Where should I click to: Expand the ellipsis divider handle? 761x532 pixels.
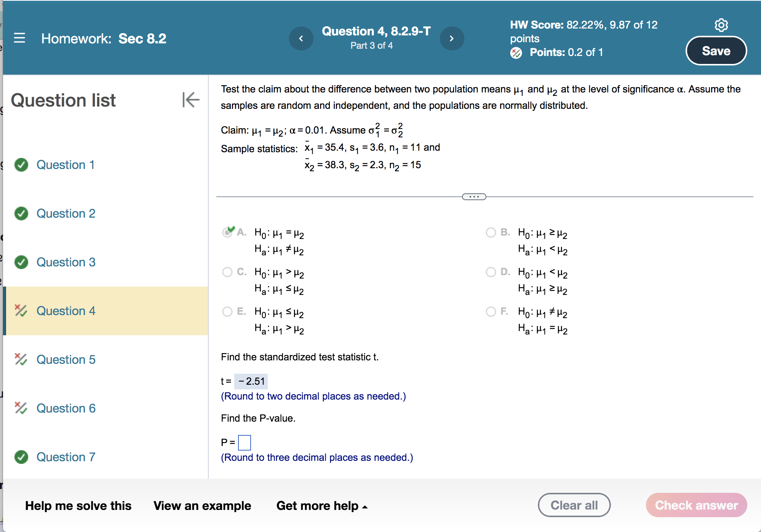[474, 197]
